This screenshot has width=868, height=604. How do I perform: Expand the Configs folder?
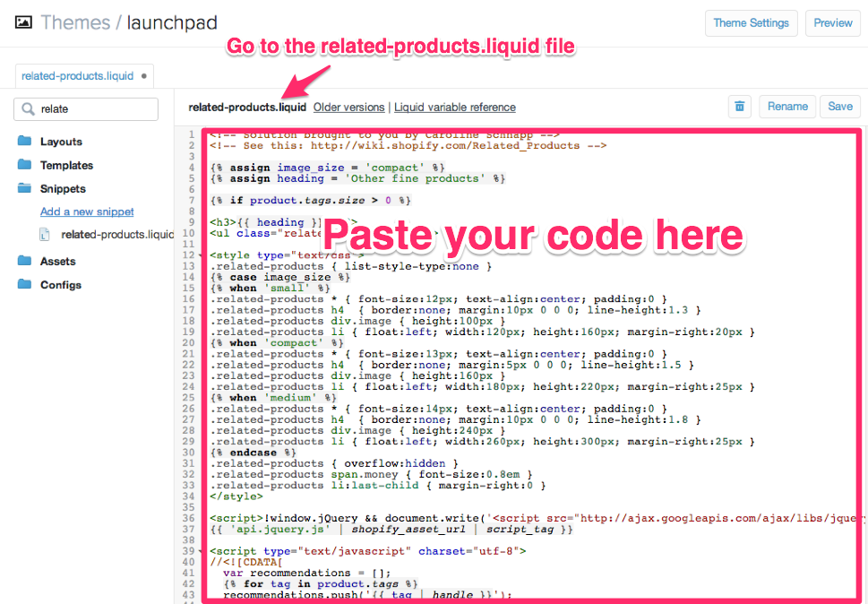60,285
